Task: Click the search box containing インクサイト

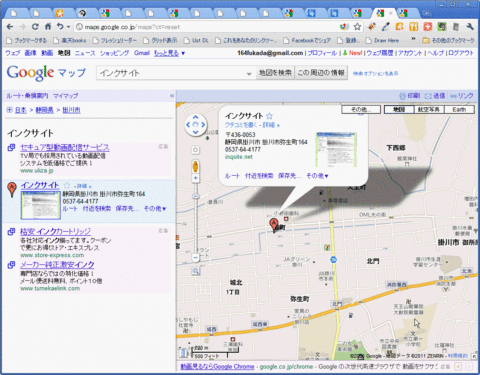Action: (172, 73)
